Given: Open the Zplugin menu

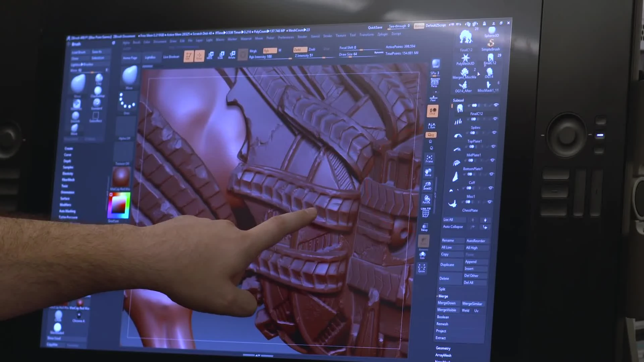Looking at the screenshot, I should click(382, 34).
